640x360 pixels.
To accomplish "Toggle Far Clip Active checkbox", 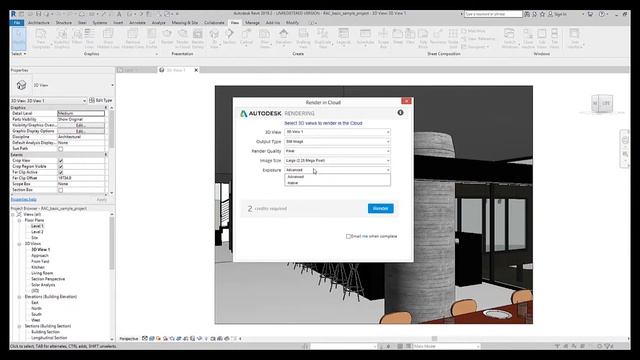I will 60,173.
